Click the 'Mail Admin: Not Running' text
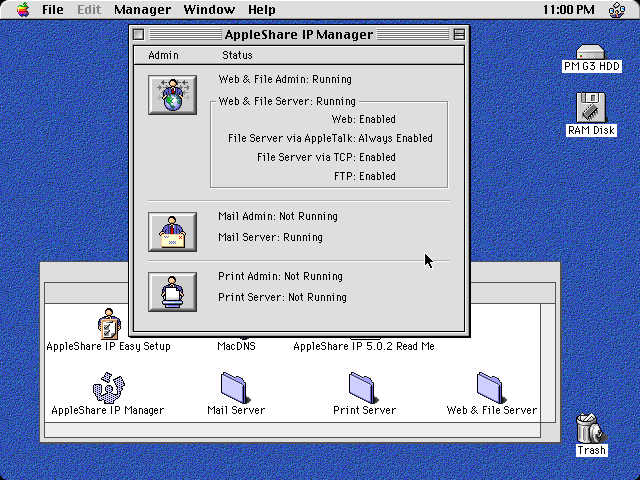Image resolution: width=640 pixels, height=480 pixels. point(278,216)
